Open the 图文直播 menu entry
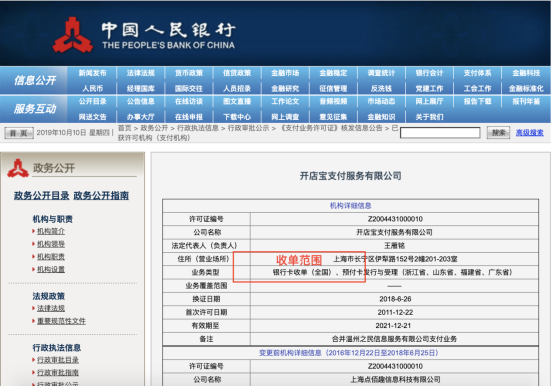Screen dimensions: 553x386 pos(237,102)
